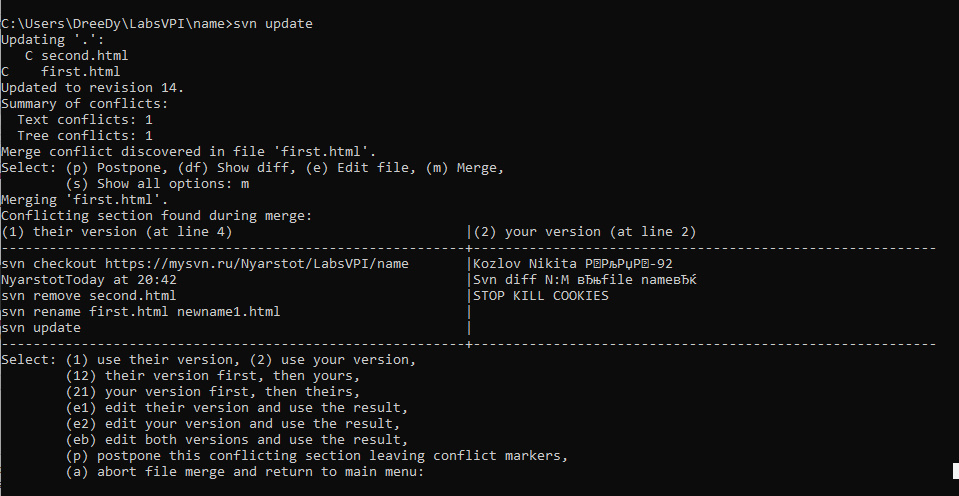Click the mysvn.ru checkout URL
This screenshot has height=496, width=959.
[256, 264]
